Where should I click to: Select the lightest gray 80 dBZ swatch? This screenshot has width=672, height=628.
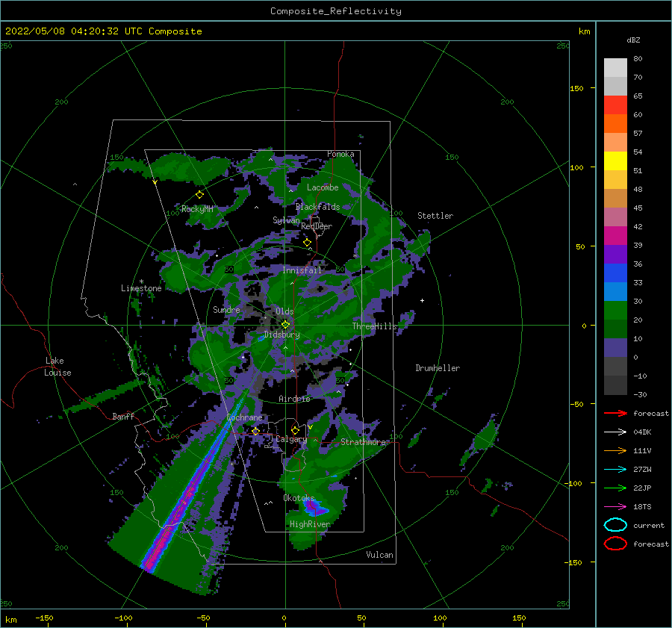[x=615, y=68]
